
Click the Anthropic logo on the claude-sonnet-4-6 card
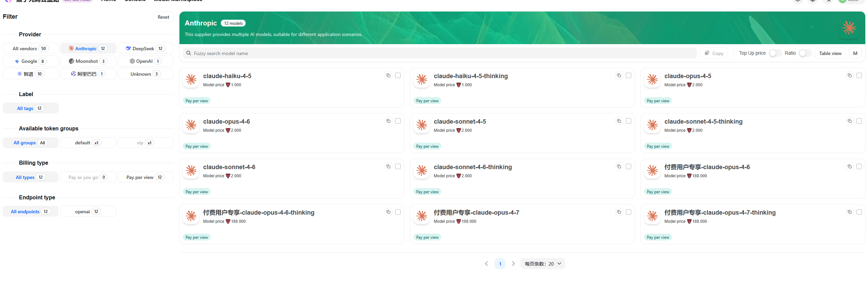(191, 170)
